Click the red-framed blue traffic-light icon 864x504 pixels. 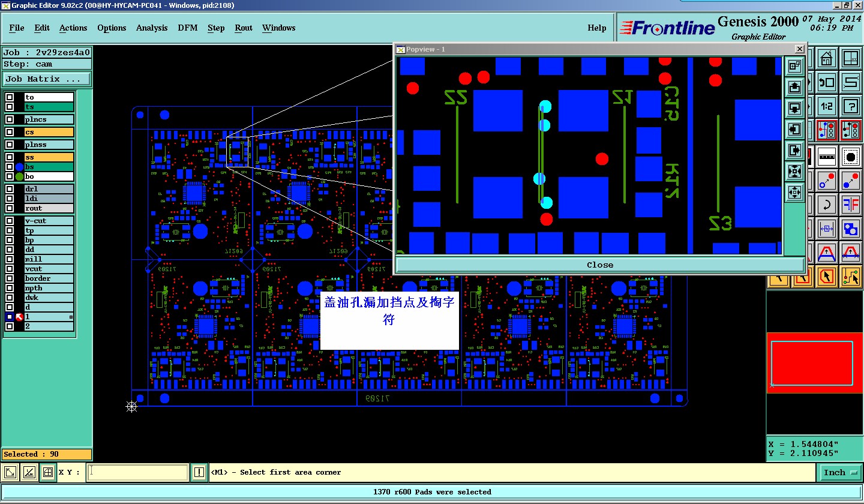(x=826, y=130)
